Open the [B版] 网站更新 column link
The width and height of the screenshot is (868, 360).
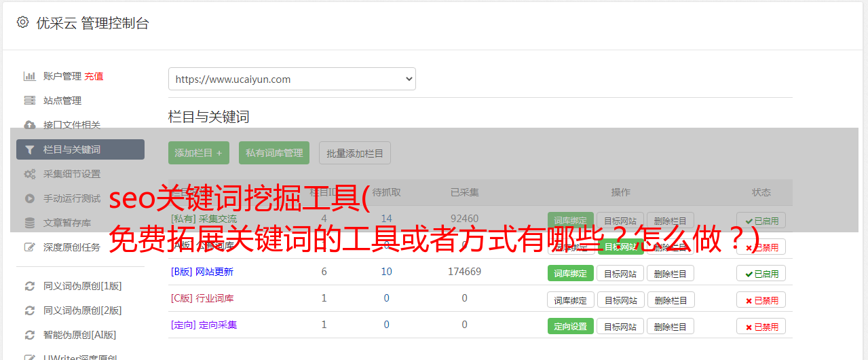coord(202,272)
